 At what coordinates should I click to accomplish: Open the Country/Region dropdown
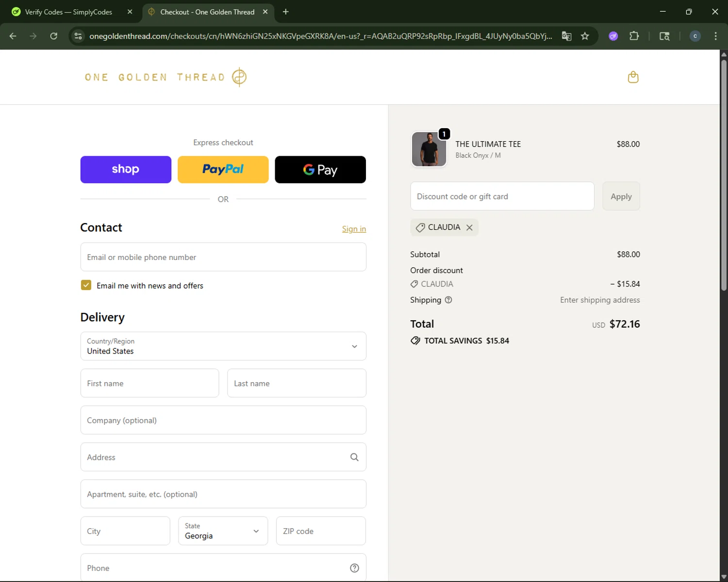click(x=223, y=346)
